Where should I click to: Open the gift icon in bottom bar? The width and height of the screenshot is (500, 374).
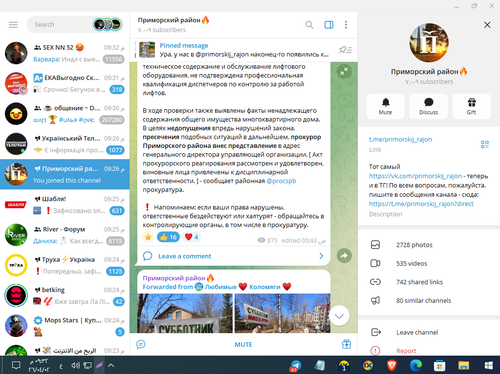[x=346, y=344]
